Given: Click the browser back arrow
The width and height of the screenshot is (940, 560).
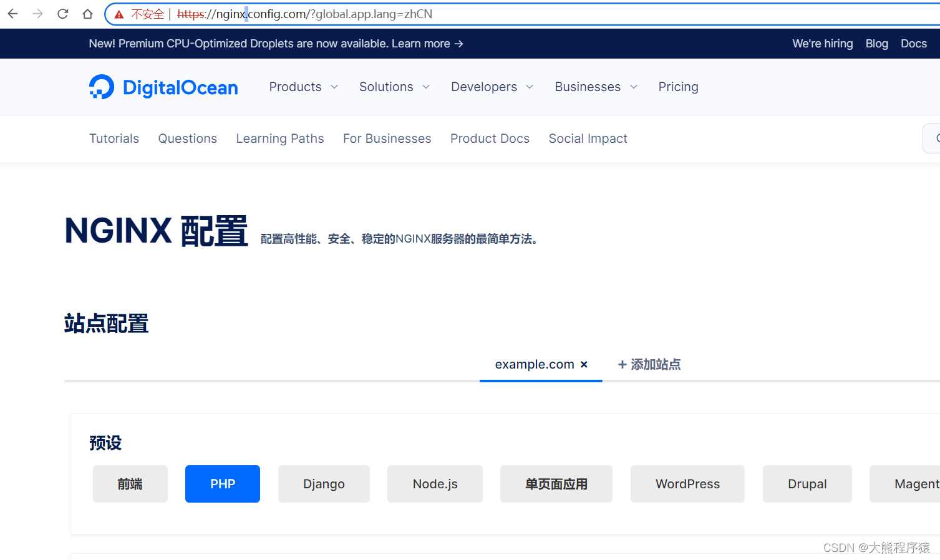Looking at the screenshot, I should (12, 14).
